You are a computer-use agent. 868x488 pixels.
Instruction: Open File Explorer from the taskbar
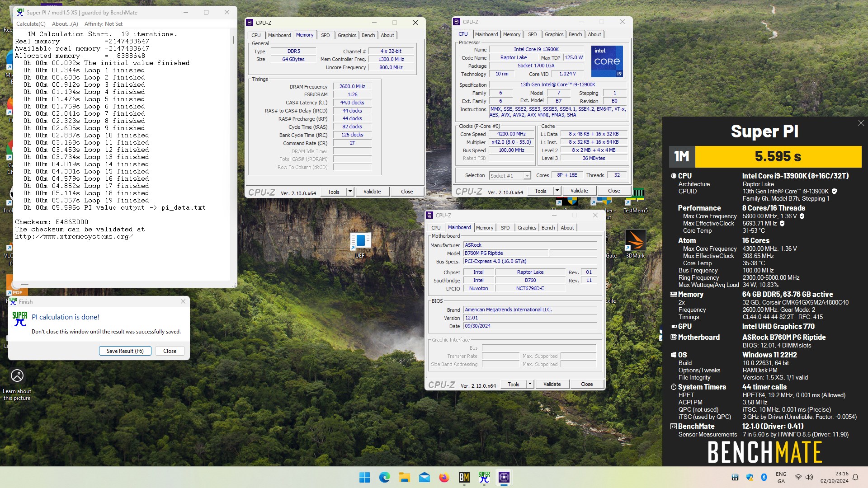(404, 477)
